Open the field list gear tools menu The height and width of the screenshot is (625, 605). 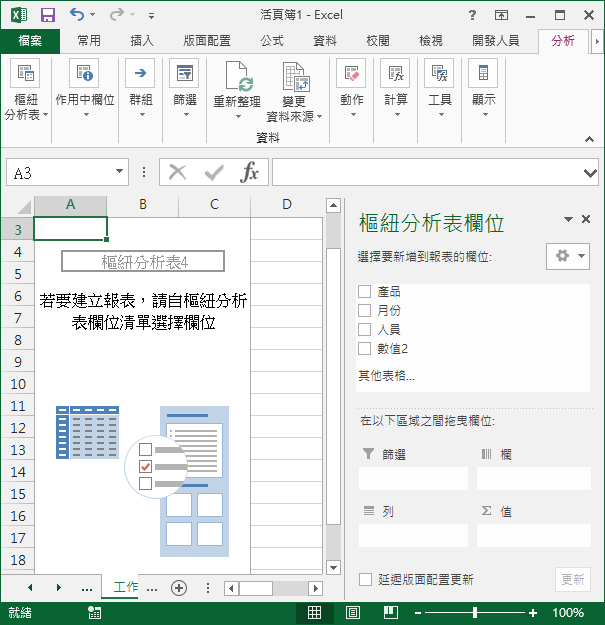(x=568, y=256)
